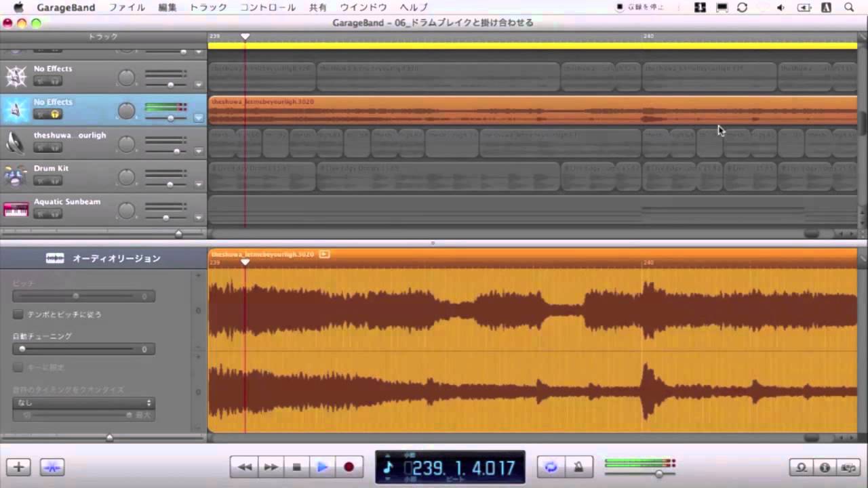Click the guitar-burst icon of the first No Effects track
The height and width of the screenshot is (488, 868).
[16, 76]
